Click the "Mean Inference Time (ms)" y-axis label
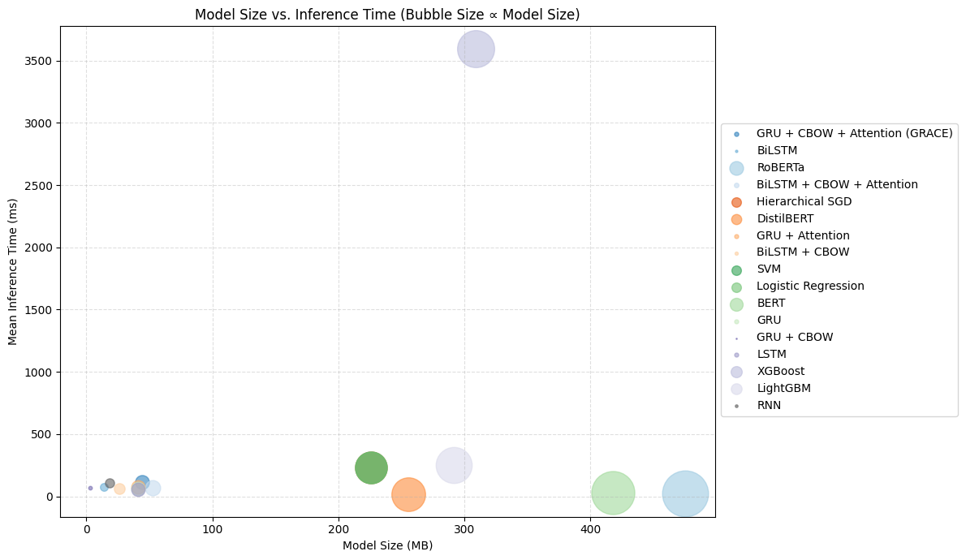The width and height of the screenshot is (966, 560). click(x=14, y=272)
